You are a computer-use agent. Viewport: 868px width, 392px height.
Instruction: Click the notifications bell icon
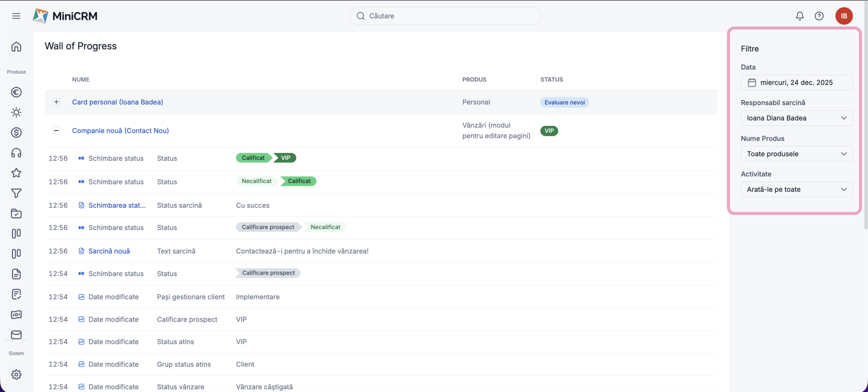(800, 16)
